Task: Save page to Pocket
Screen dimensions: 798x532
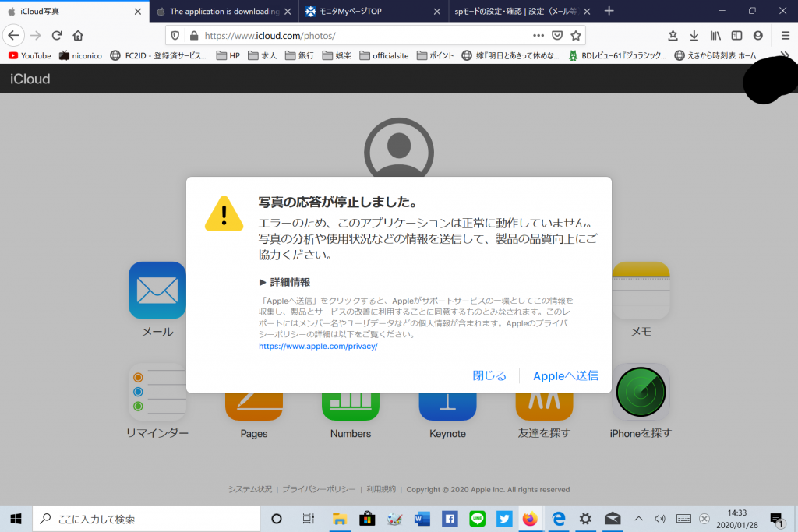Action: coord(557,36)
